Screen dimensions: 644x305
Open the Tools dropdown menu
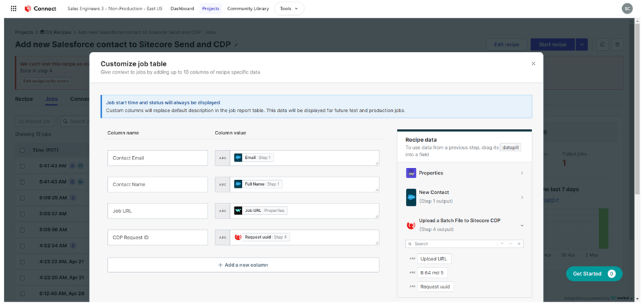pos(289,9)
